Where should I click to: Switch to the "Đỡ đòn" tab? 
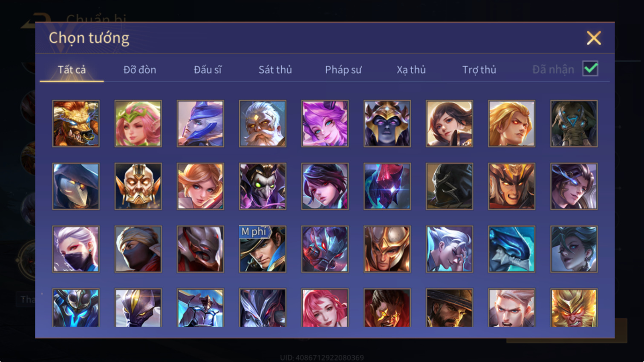pyautogui.click(x=140, y=69)
